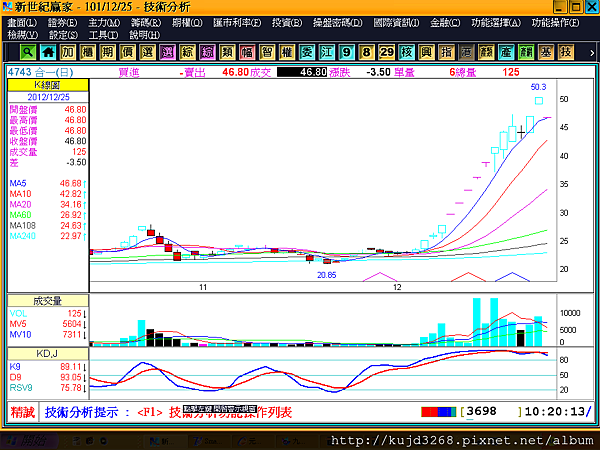Select the 技 technical analysis toolbar icon
The width and height of the screenshot is (600, 450).
pyautogui.click(x=566, y=52)
